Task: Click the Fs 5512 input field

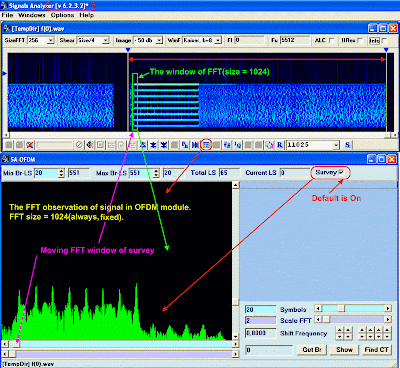Action: pyautogui.click(x=295, y=40)
